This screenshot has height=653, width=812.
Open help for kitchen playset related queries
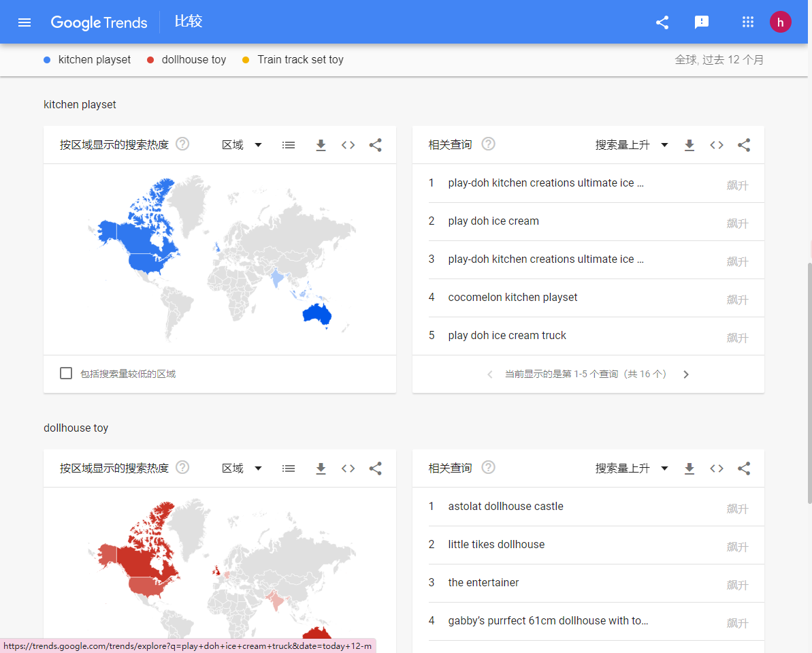click(x=488, y=144)
